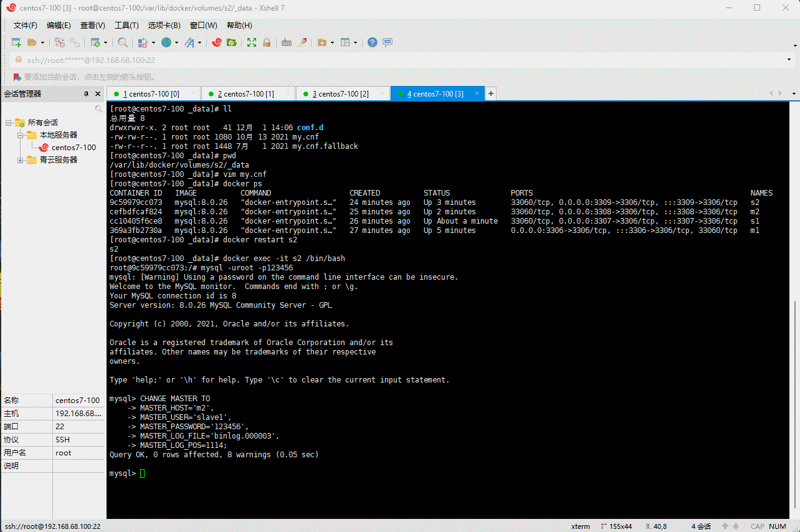This screenshot has height=532, width=800.
Task: Expand the window layout dropdown arrow
Action: click(x=356, y=43)
